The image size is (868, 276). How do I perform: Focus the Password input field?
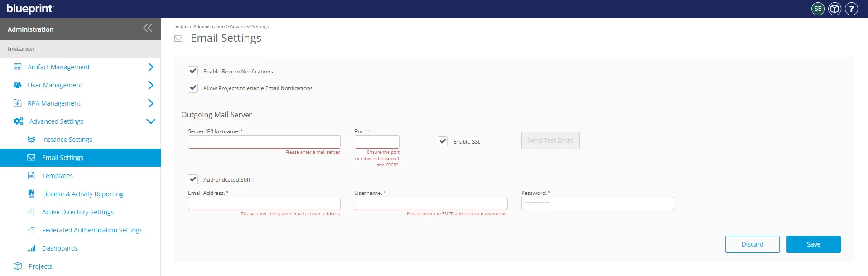(598, 203)
